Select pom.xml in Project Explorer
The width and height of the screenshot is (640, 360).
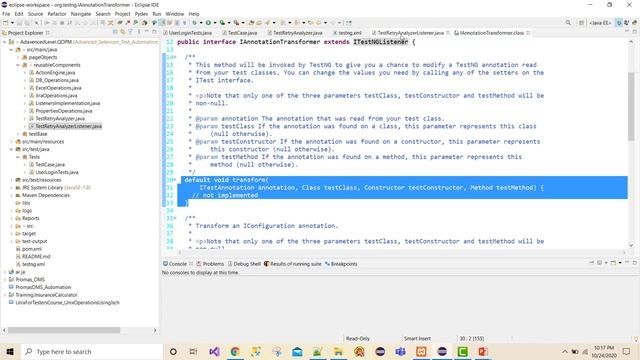pyautogui.click(x=32, y=249)
